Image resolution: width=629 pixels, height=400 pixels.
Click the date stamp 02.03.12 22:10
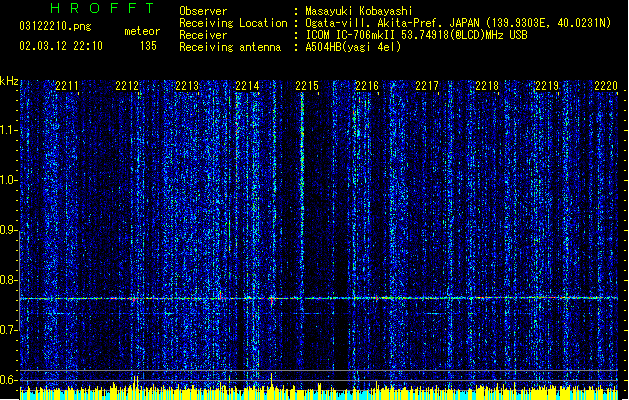(x=61, y=46)
